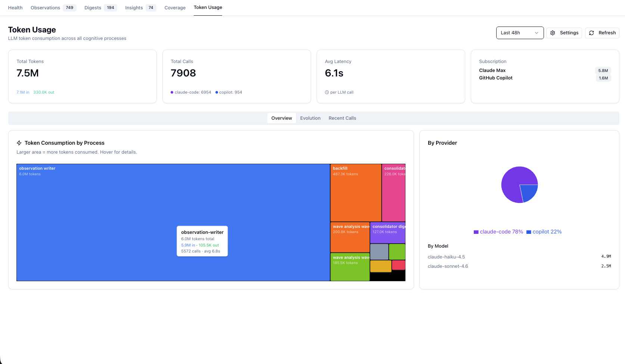Click the gray treemap block
Image resolution: width=625 pixels, height=364 pixels.
(379, 252)
